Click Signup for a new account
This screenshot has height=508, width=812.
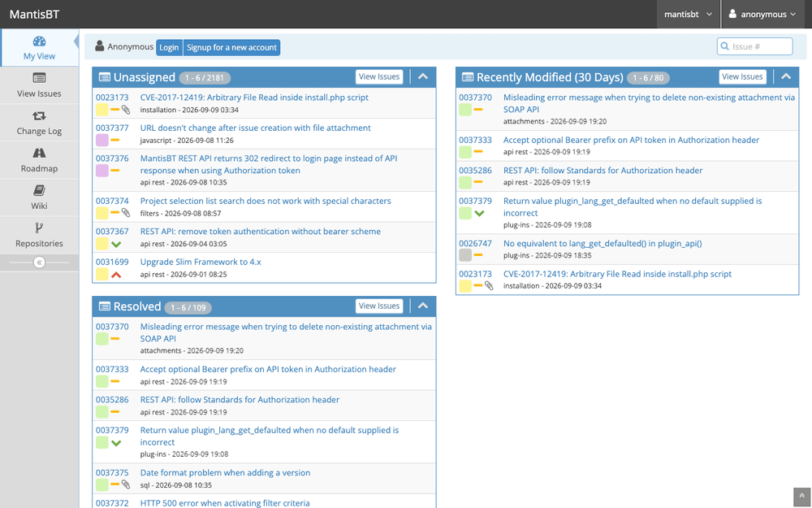point(231,47)
